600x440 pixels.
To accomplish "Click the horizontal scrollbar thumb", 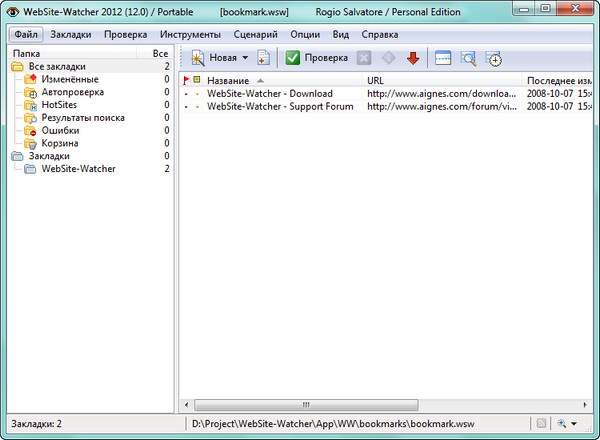I will click(306, 405).
